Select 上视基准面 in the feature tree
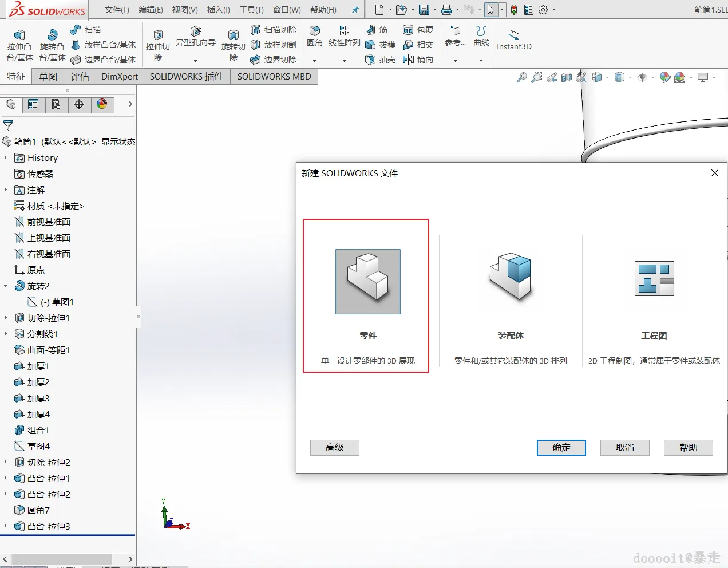Viewport: 728px width, 568px height. tap(42, 238)
